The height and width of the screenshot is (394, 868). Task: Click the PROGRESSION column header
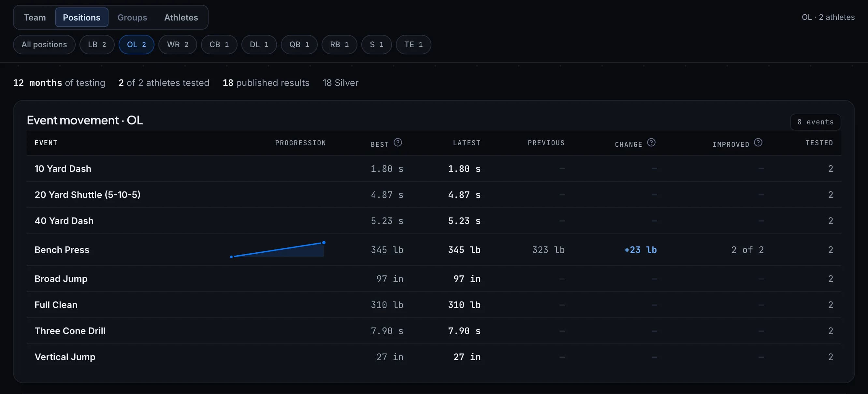(300, 143)
